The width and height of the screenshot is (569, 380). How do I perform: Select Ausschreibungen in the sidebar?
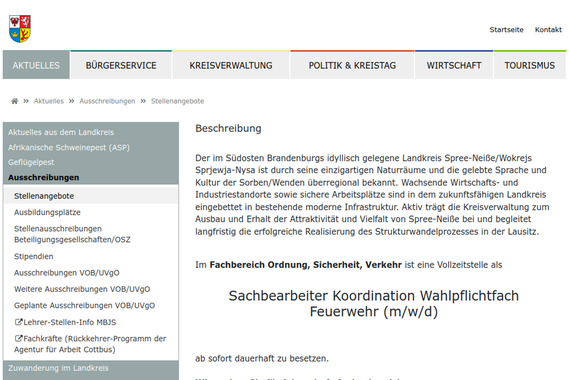(x=44, y=177)
